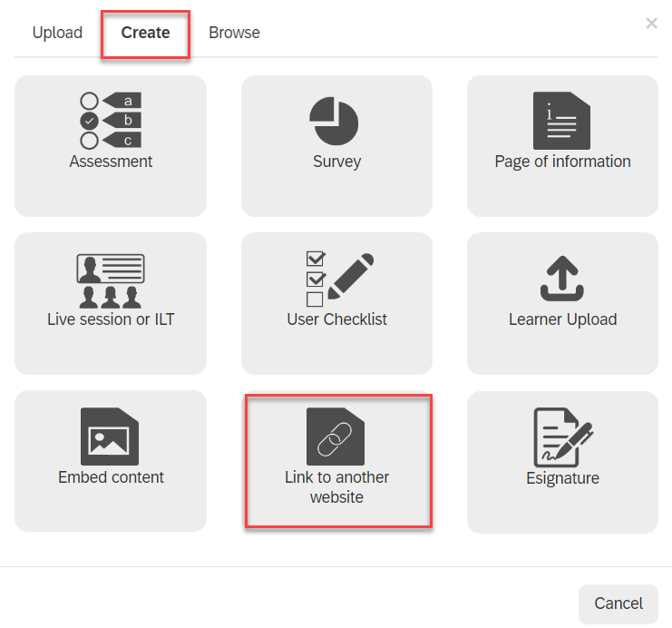The width and height of the screenshot is (672, 628).
Task: Choose the Survey pie chart icon
Action: pyautogui.click(x=334, y=121)
